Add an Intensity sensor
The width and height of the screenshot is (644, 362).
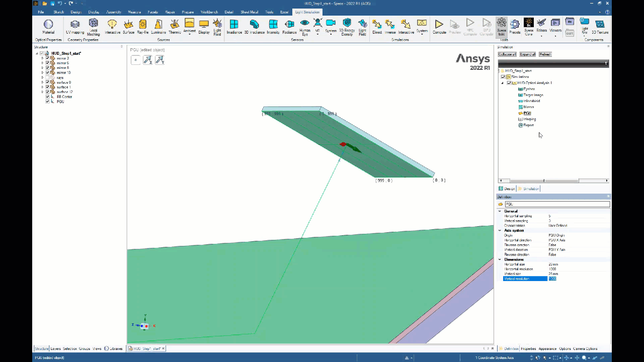(x=273, y=27)
